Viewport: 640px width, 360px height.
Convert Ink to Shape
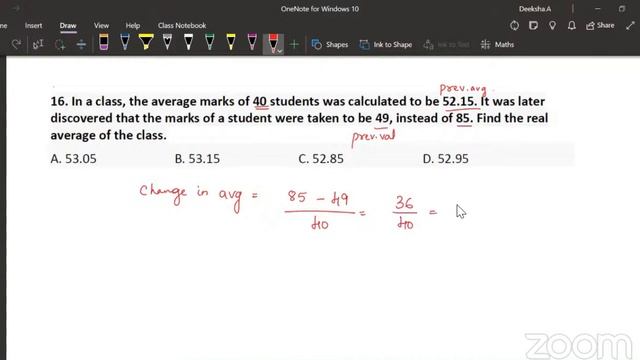386,44
